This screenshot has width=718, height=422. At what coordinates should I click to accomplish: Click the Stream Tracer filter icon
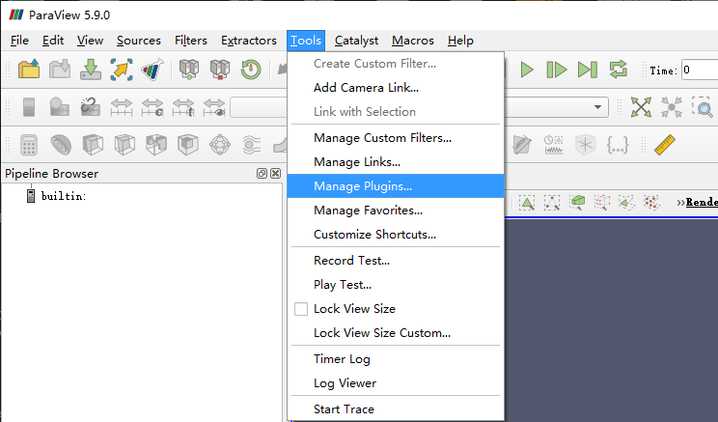point(251,145)
